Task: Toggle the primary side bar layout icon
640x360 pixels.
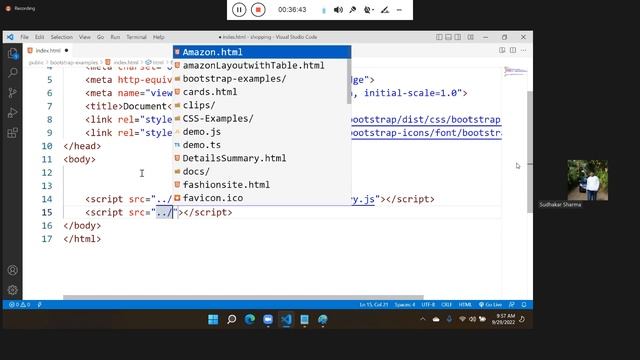Action: click(x=439, y=37)
